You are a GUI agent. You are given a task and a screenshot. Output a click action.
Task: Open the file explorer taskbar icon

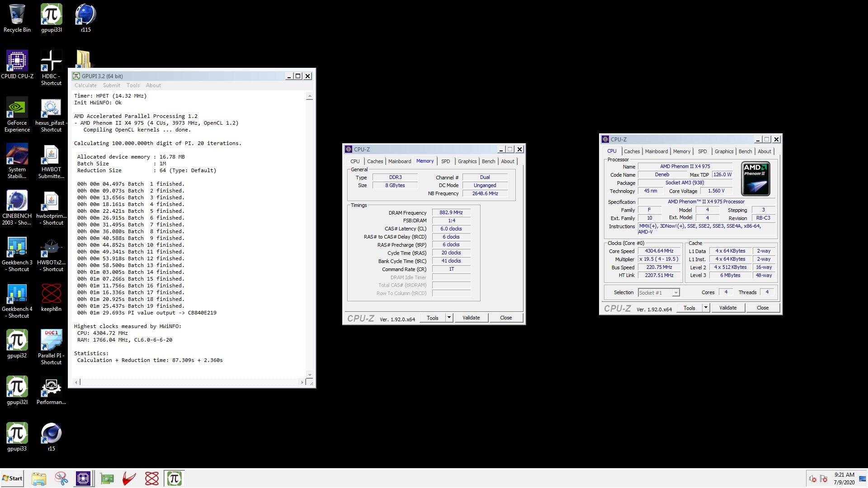39,479
